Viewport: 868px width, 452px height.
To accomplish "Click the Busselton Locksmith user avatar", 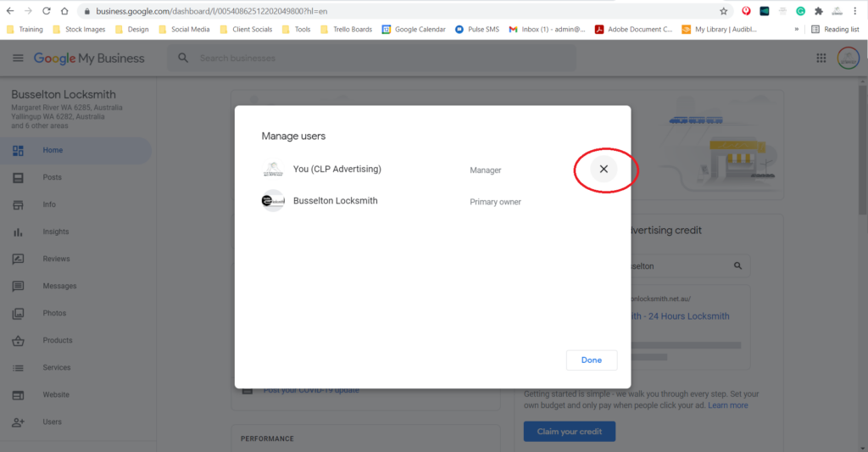I will click(273, 200).
